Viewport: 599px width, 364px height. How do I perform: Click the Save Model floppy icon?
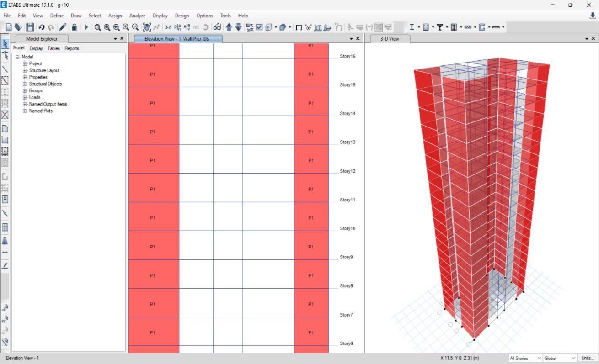click(30, 27)
